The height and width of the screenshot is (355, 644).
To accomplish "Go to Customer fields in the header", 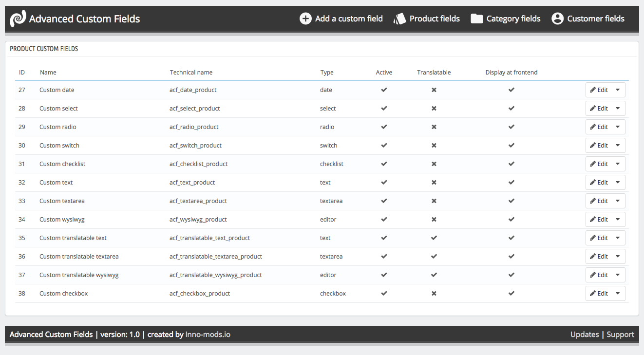I will [595, 19].
